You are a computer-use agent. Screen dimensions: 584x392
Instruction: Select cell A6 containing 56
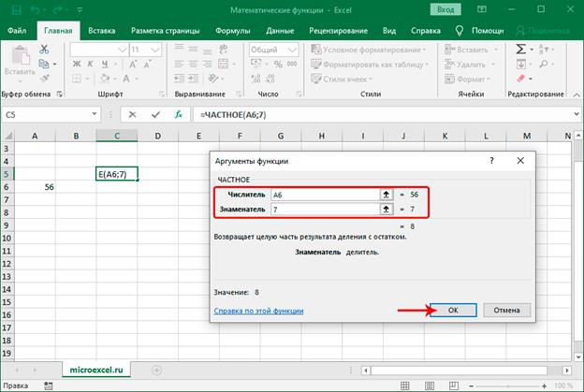[35, 187]
